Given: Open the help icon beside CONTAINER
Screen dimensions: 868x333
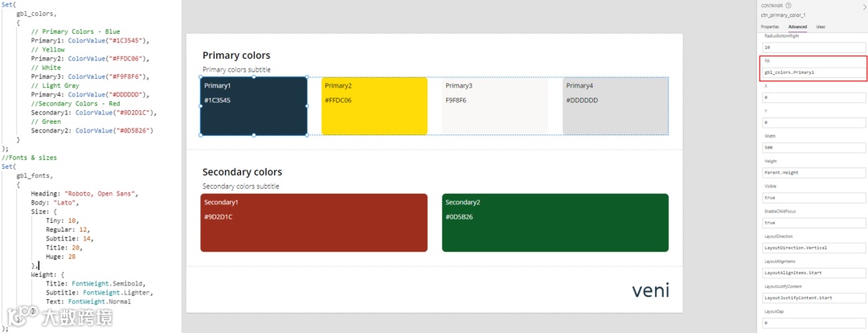Looking at the screenshot, I should pyautogui.click(x=789, y=6).
